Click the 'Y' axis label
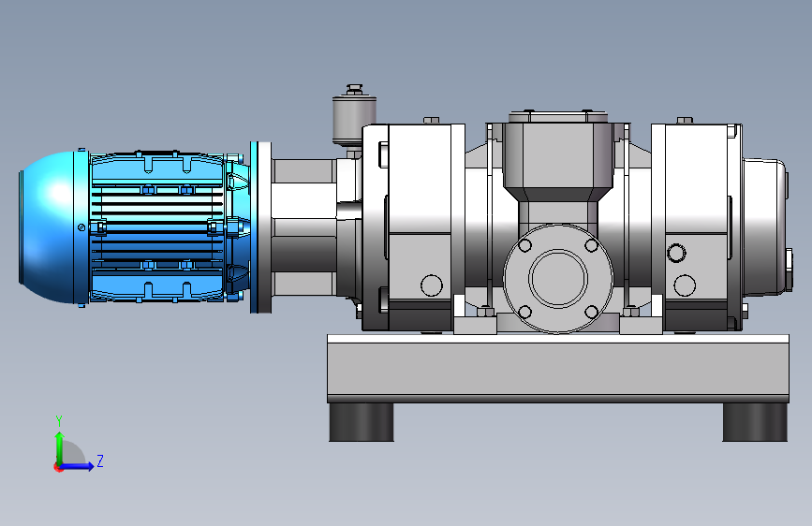Viewport: 812px width, 526px height. 59,421
